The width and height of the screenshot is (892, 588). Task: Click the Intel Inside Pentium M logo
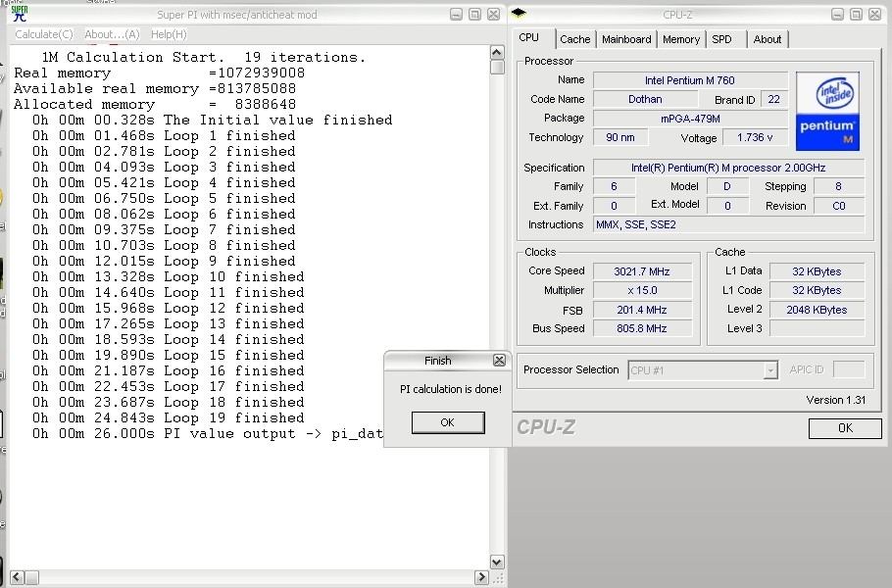click(827, 111)
